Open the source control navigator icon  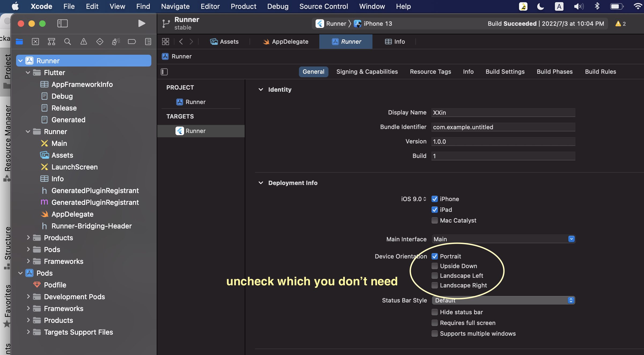35,42
